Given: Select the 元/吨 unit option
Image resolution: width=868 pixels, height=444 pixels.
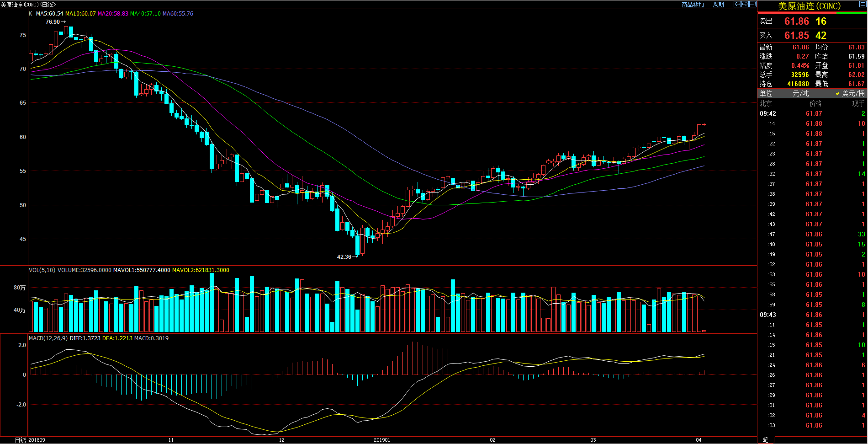Looking at the screenshot, I should pos(800,93).
